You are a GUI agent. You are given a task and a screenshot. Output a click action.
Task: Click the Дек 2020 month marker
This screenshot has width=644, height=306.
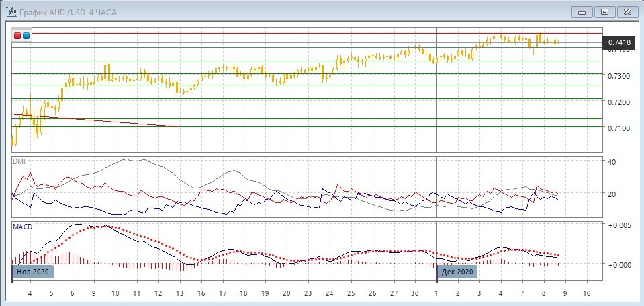458,272
